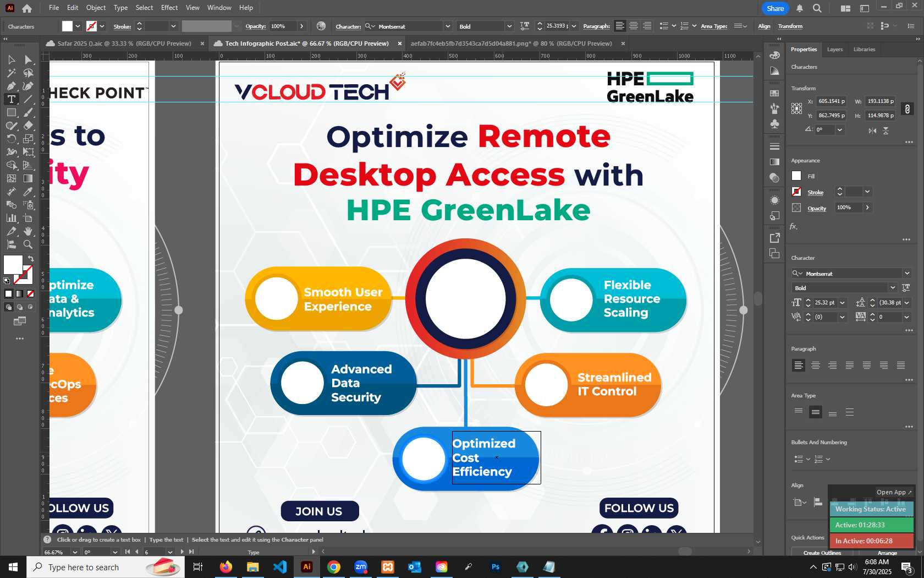Open the Bold font style dropdown in Properties
Viewport: 924px width, 578px height.
point(893,288)
